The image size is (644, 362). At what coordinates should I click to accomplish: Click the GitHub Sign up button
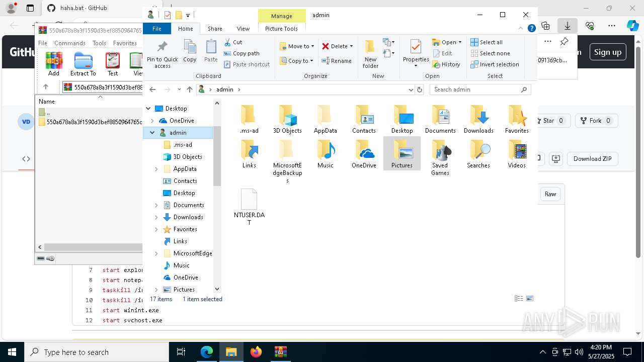tap(608, 52)
